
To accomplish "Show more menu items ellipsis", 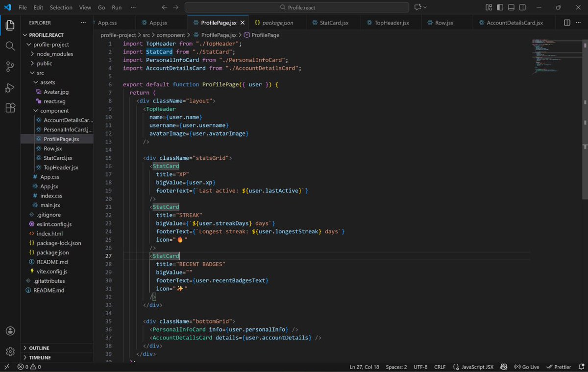I will pyautogui.click(x=133, y=7).
